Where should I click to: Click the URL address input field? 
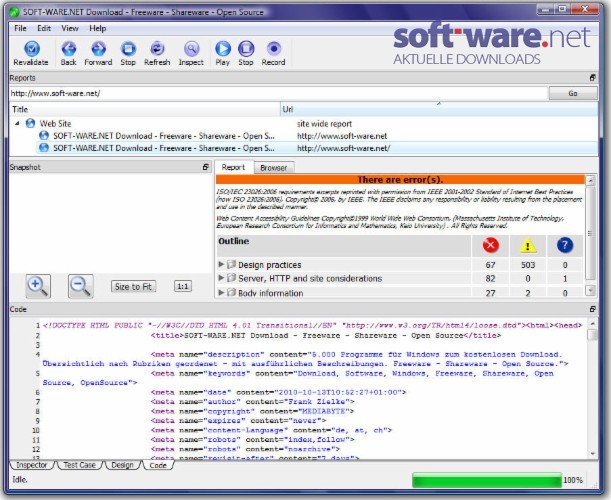click(x=279, y=93)
